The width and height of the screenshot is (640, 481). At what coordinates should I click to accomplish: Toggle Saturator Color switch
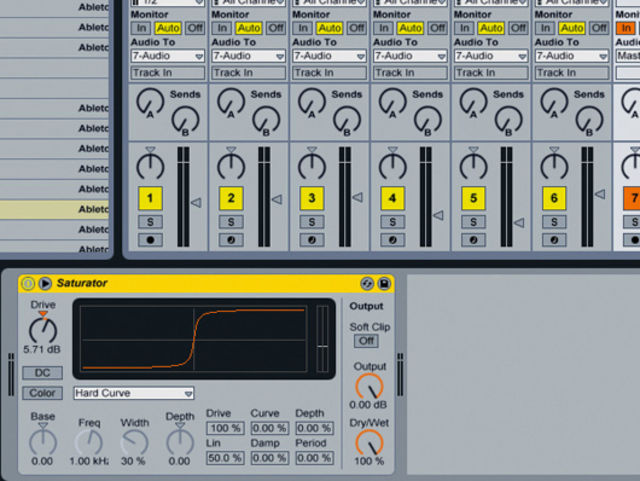[42, 393]
